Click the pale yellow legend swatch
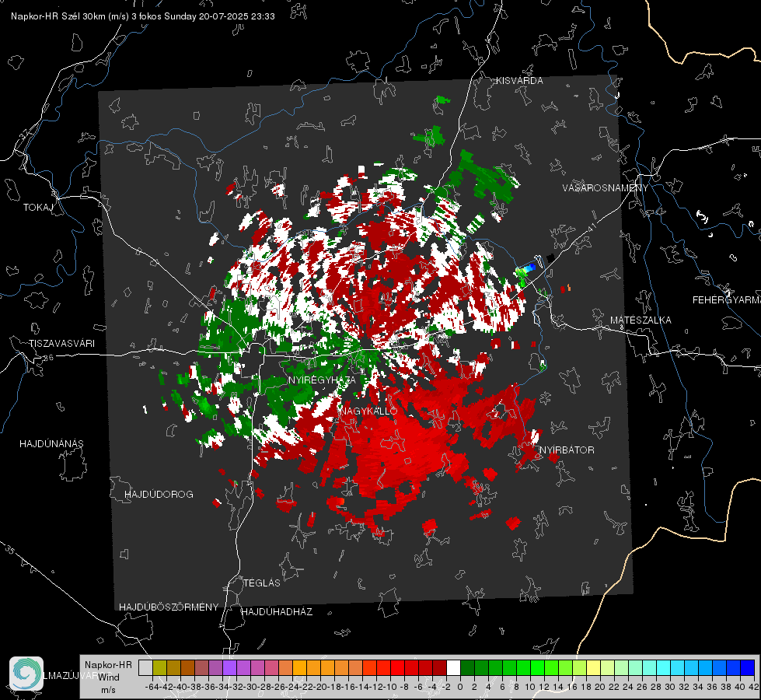Viewport: 761px width, 700px height. pos(594,667)
